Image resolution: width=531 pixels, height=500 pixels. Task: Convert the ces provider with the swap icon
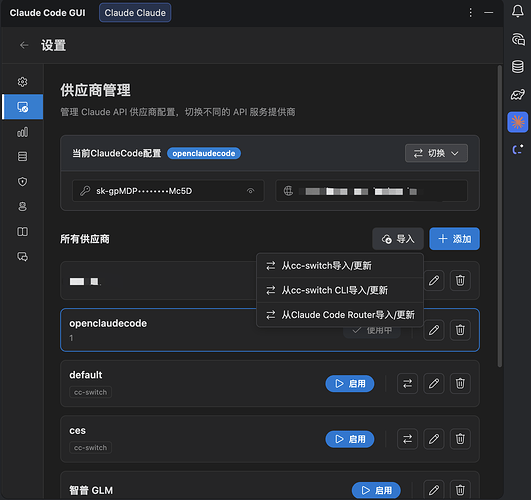407,439
